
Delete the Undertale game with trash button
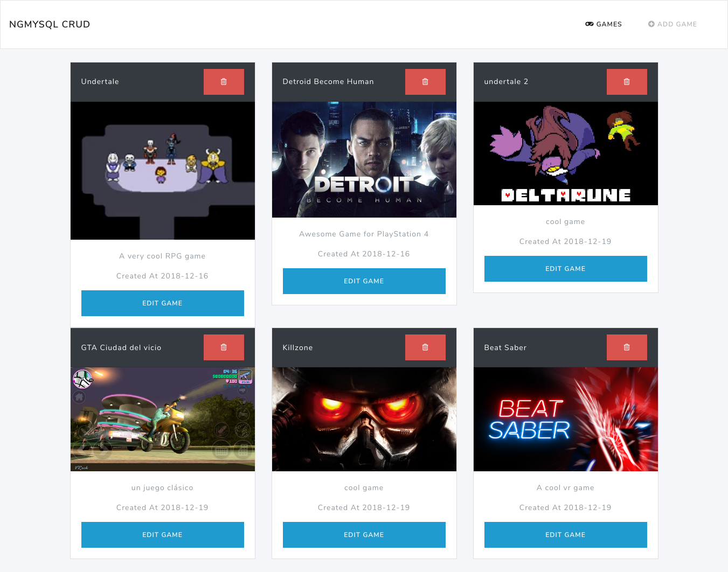point(224,82)
